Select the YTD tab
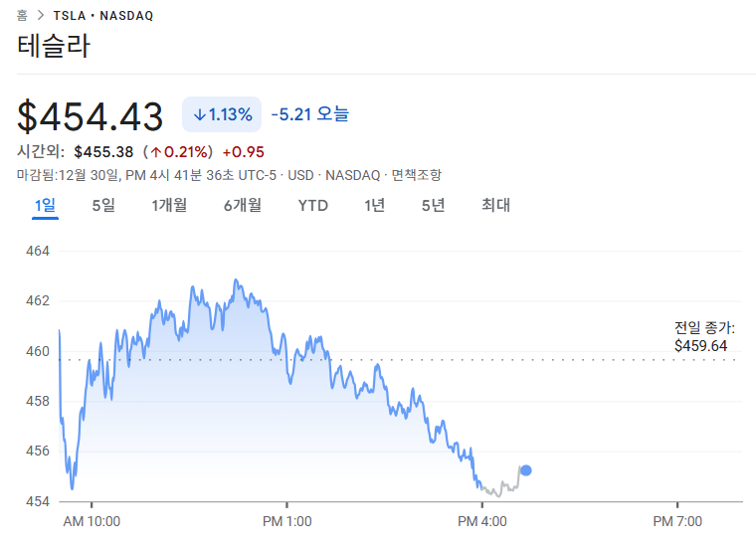 pyautogui.click(x=312, y=206)
